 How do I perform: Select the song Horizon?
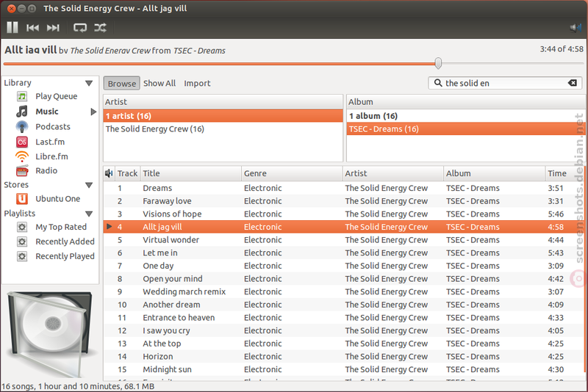[344, 357]
